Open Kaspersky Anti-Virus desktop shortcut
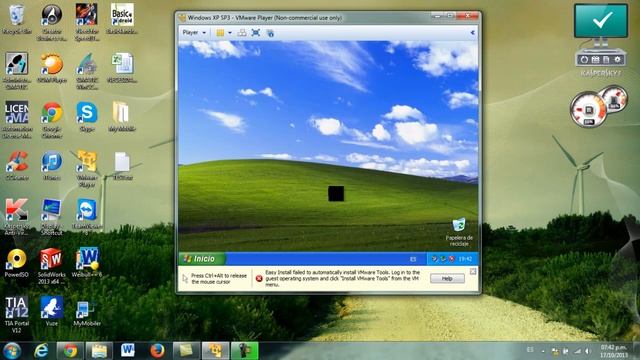This screenshot has width=640, height=360. (17, 217)
